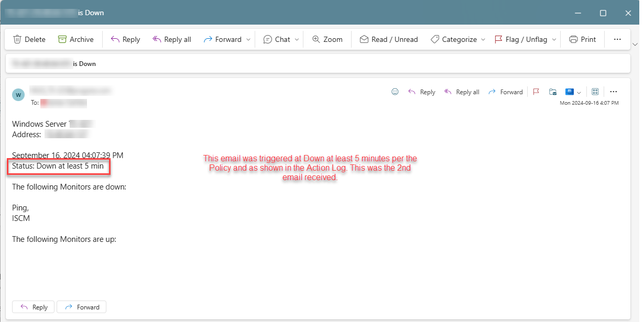
Task: Open the apps grid icon in message header
Action: tap(595, 92)
